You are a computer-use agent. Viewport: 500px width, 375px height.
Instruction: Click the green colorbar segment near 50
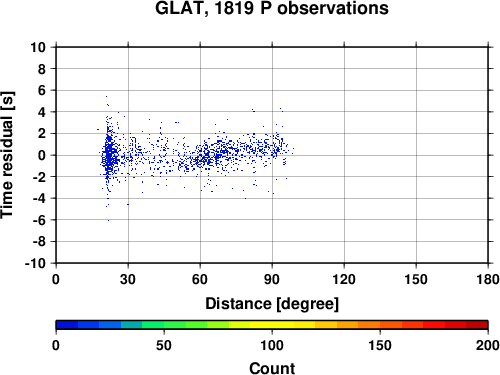coord(175,325)
